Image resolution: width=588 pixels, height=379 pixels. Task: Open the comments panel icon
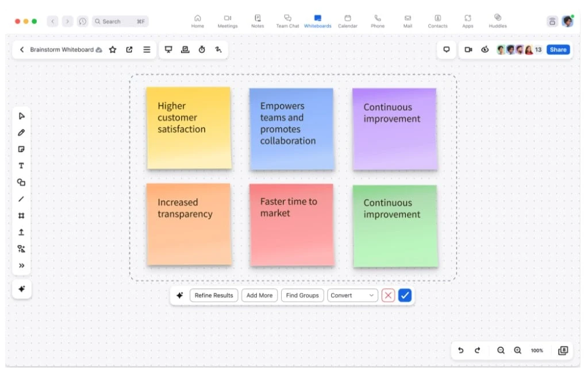pos(446,49)
